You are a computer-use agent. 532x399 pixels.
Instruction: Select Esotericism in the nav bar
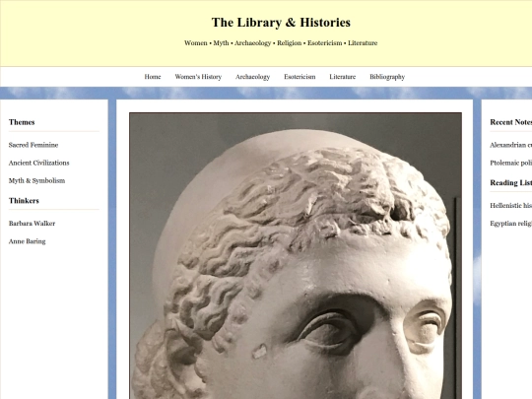tap(299, 77)
